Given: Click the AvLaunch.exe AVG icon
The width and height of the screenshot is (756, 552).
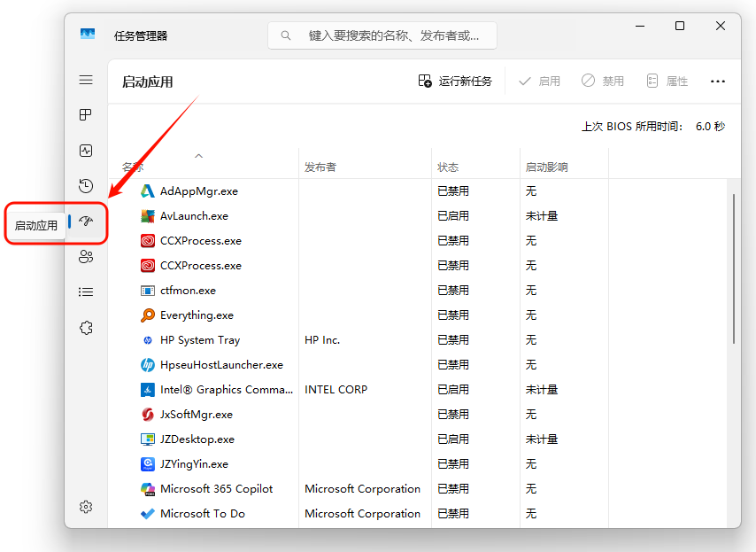Looking at the screenshot, I should (x=148, y=216).
